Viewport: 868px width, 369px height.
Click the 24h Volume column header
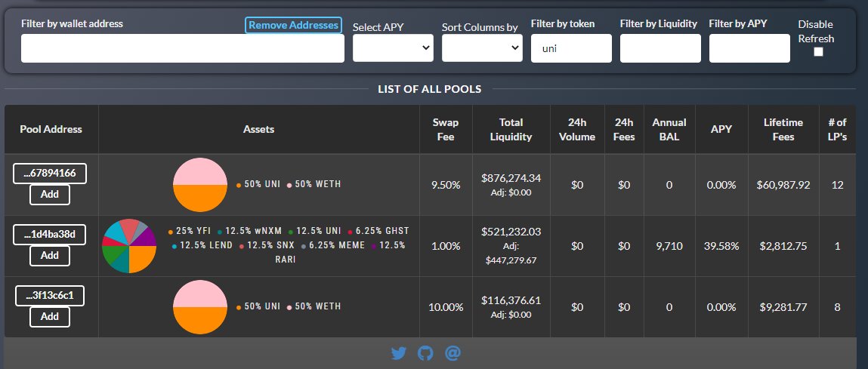[x=577, y=129]
